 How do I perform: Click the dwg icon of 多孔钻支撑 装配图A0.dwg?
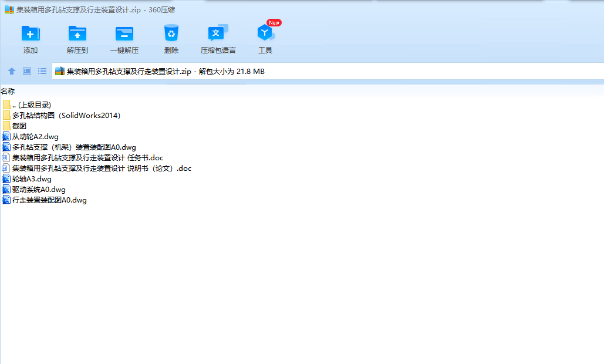pyautogui.click(x=6, y=147)
